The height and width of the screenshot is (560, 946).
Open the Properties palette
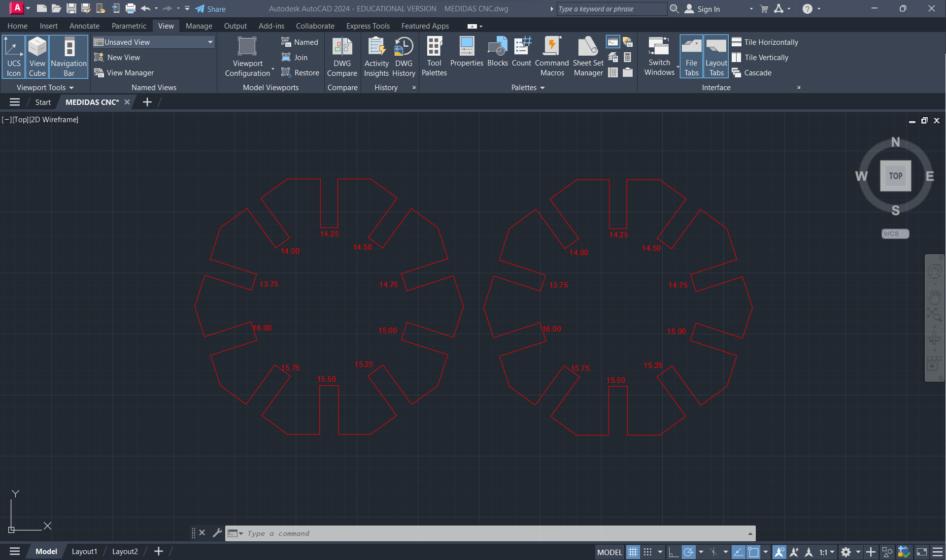coord(467,52)
